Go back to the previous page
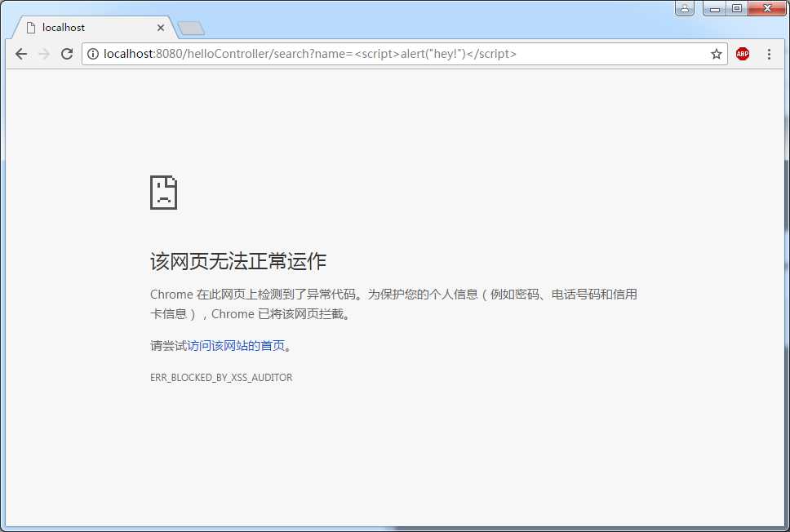This screenshot has width=790, height=532. 21,54
